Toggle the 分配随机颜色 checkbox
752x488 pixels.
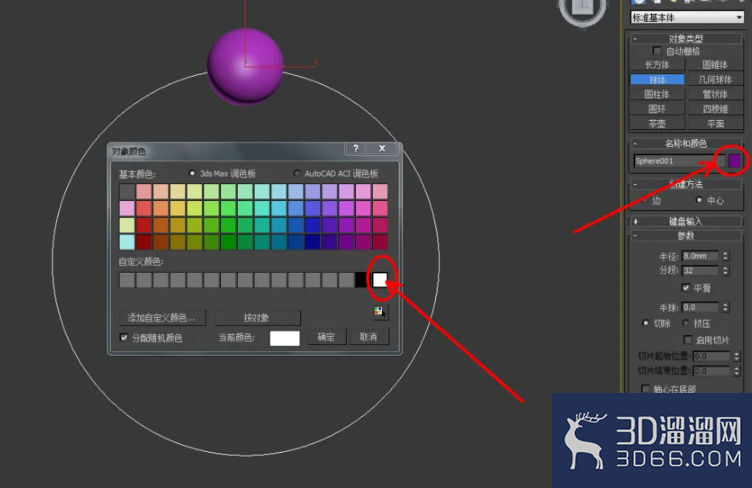[x=124, y=337]
